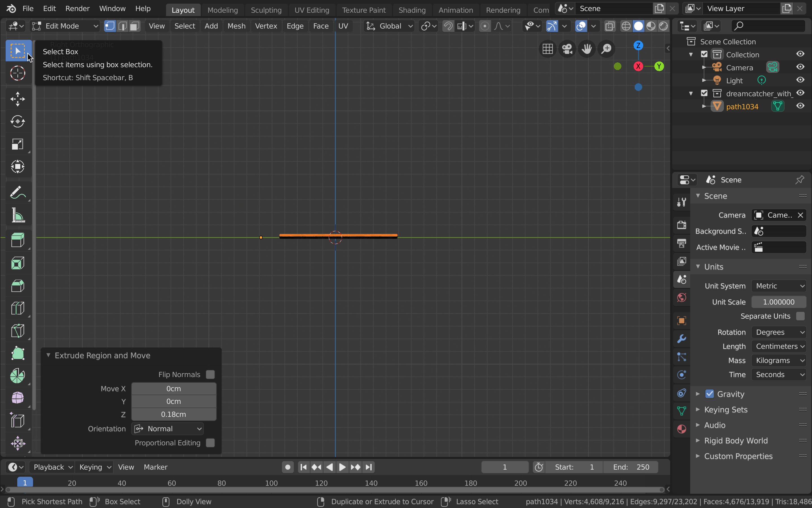Open the Global transform orientation dropdown

[x=389, y=26]
